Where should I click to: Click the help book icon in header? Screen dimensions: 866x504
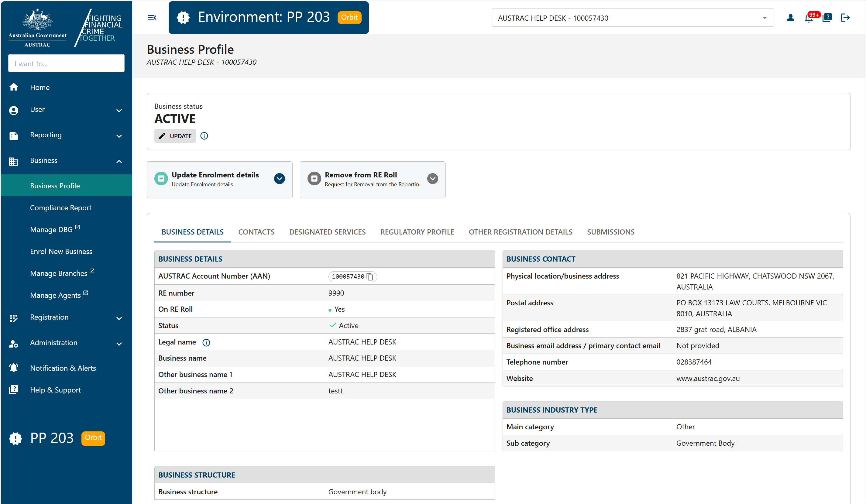[827, 18]
